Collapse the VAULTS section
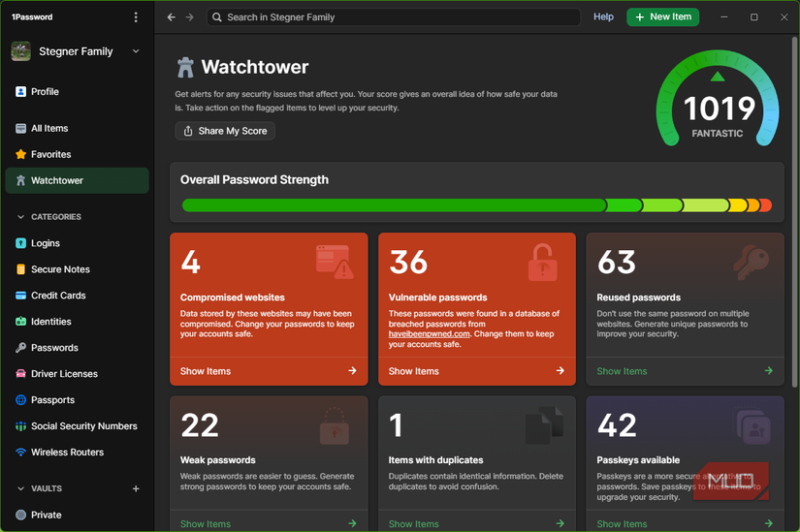The image size is (800, 532). click(21, 489)
